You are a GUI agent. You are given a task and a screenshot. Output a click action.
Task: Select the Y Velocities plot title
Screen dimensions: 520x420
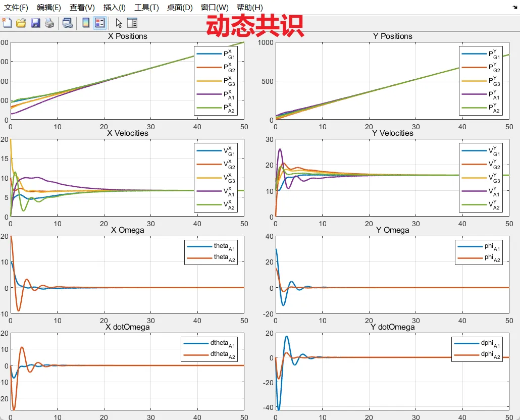[x=393, y=133]
